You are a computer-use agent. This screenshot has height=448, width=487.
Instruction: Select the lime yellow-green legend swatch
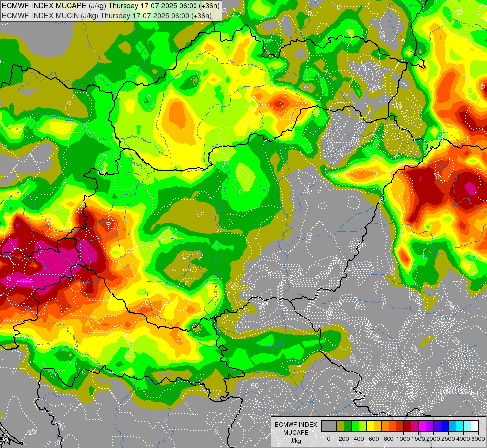(363, 426)
